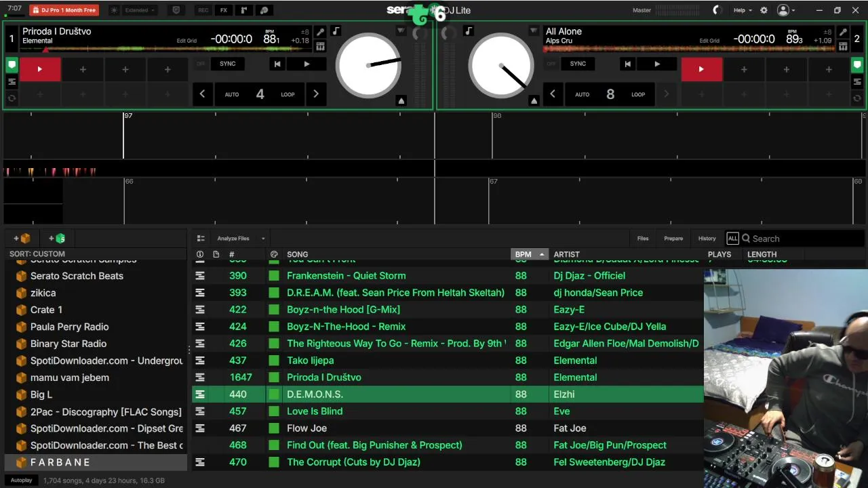Open the Help menu
Screen dimensions: 868x488
pos(743,10)
